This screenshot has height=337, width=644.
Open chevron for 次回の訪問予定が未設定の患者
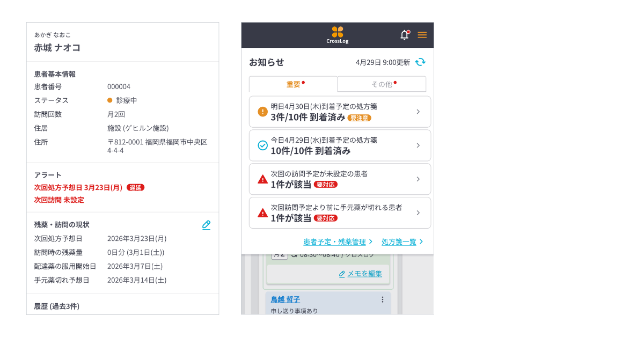pos(418,179)
